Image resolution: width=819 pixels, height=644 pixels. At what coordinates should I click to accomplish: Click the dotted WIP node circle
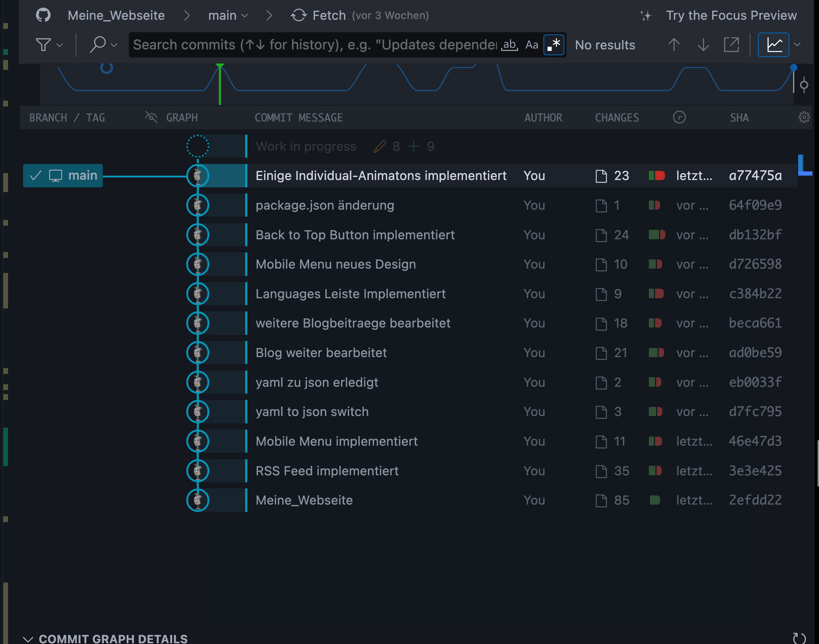[x=198, y=146]
